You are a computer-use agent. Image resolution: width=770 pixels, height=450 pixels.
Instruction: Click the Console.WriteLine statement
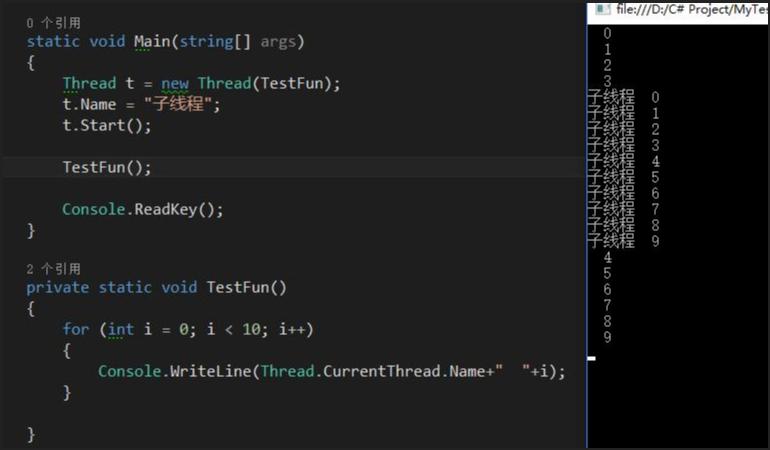(332, 371)
